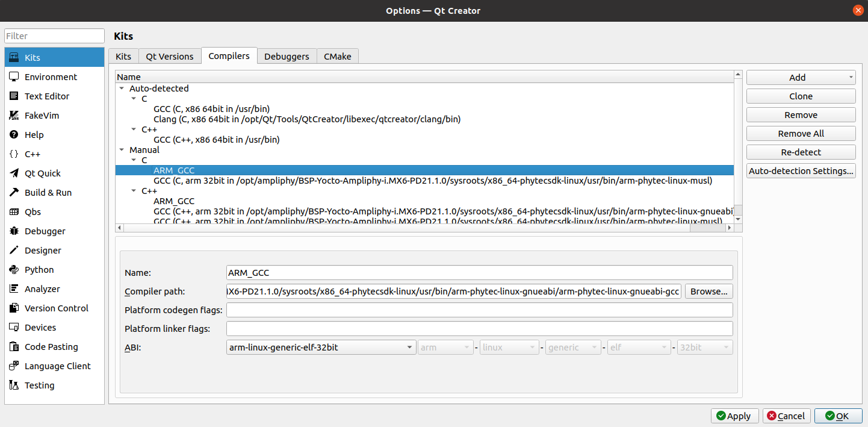Collapse the C++ node under Manual

click(x=134, y=191)
